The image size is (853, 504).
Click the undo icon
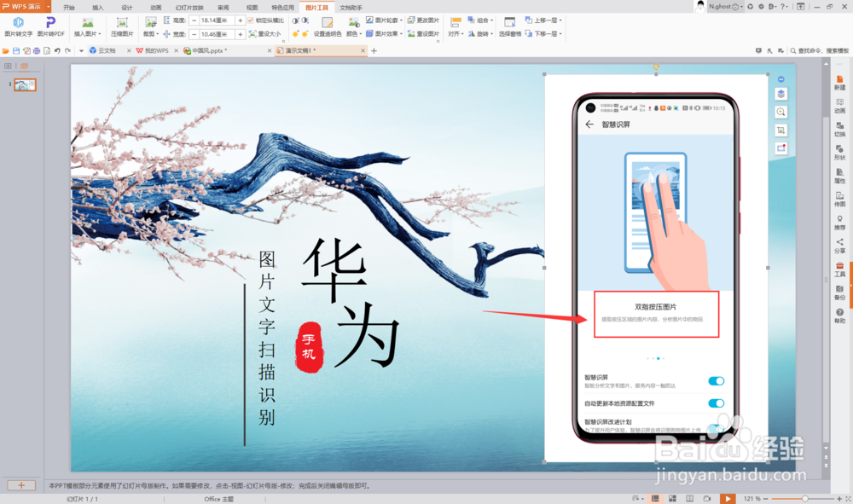point(57,50)
